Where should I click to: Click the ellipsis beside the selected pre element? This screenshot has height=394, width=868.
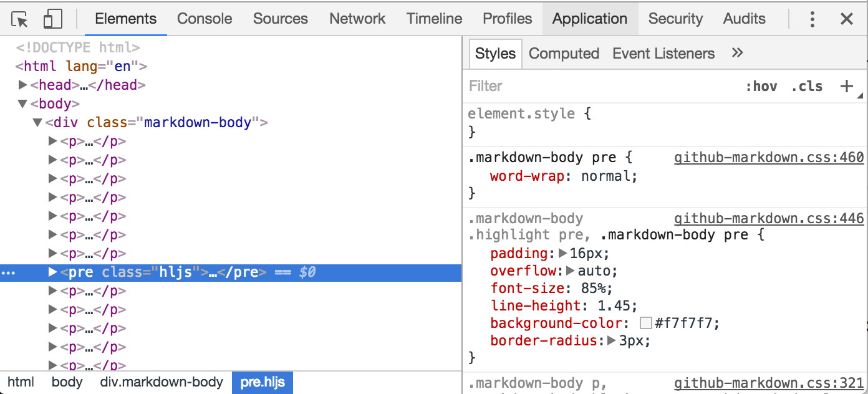click(7, 272)
